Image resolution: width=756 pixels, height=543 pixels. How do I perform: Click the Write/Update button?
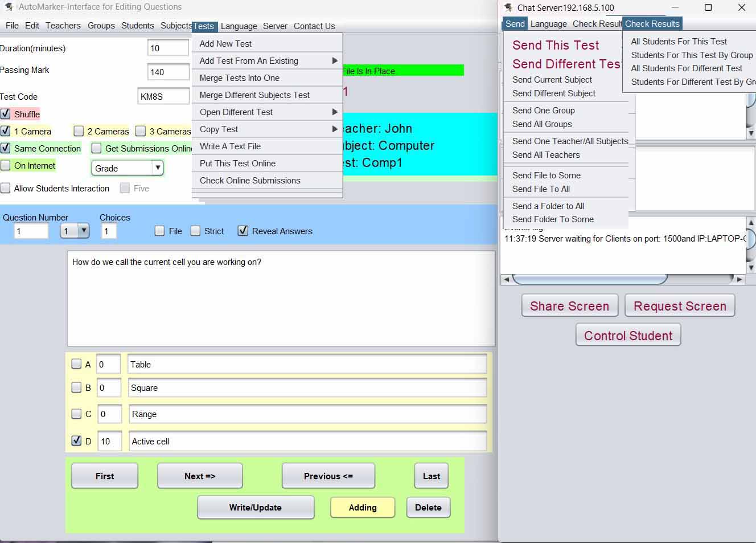click(x=256, y=507)
